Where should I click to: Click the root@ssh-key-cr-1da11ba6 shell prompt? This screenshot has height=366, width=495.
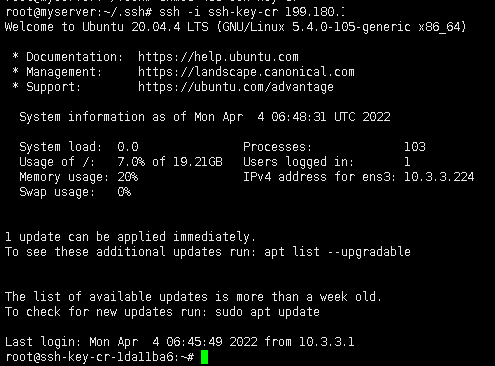coord(100,357)
